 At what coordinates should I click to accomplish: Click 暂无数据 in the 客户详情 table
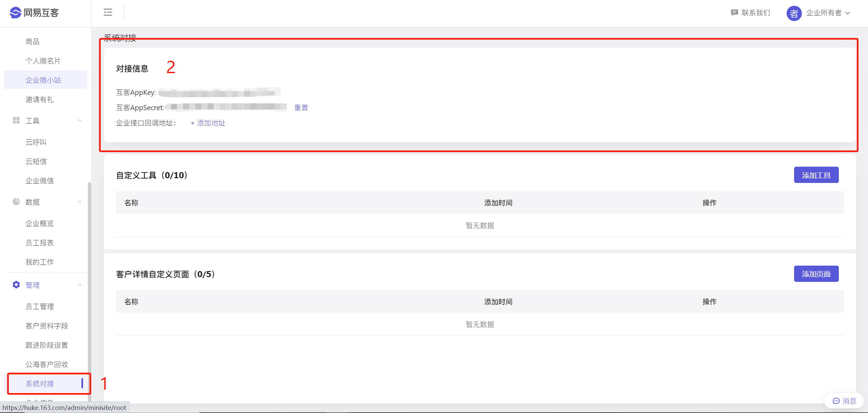pos(480,325)
